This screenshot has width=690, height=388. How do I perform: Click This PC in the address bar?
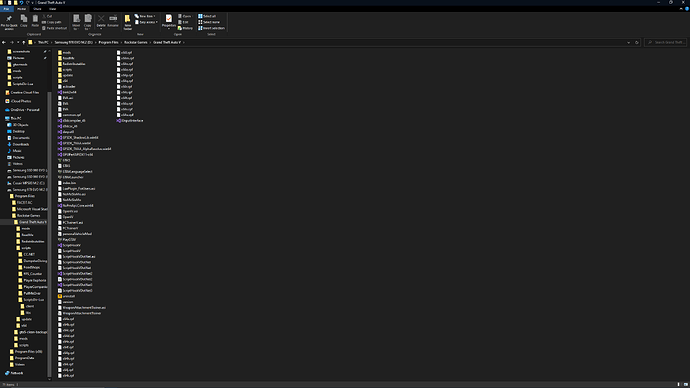pos(43,43)
